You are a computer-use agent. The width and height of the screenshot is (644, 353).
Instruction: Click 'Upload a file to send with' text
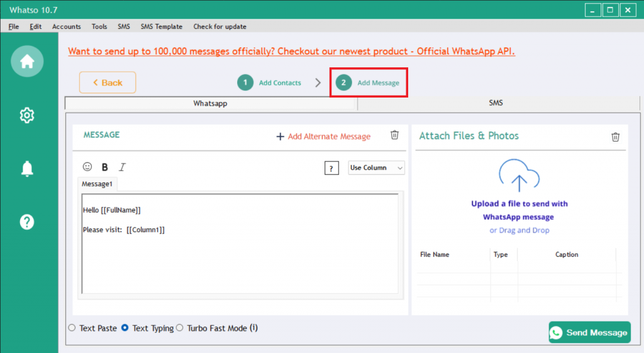(x=519, y=203)
